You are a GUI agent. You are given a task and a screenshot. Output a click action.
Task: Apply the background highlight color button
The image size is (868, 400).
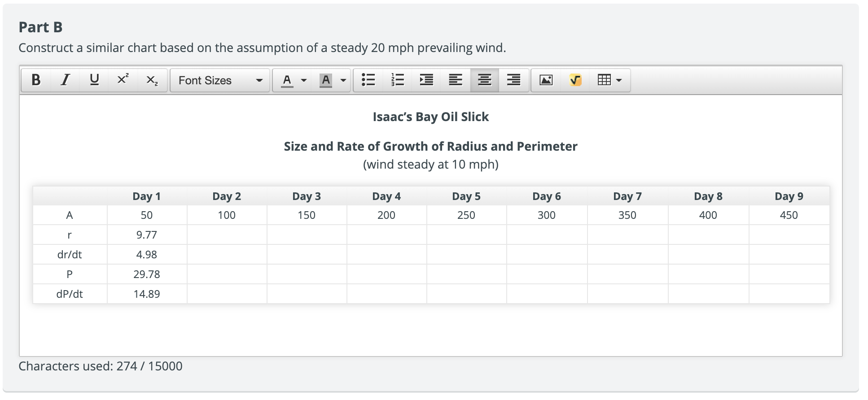(x=326, y=80)
